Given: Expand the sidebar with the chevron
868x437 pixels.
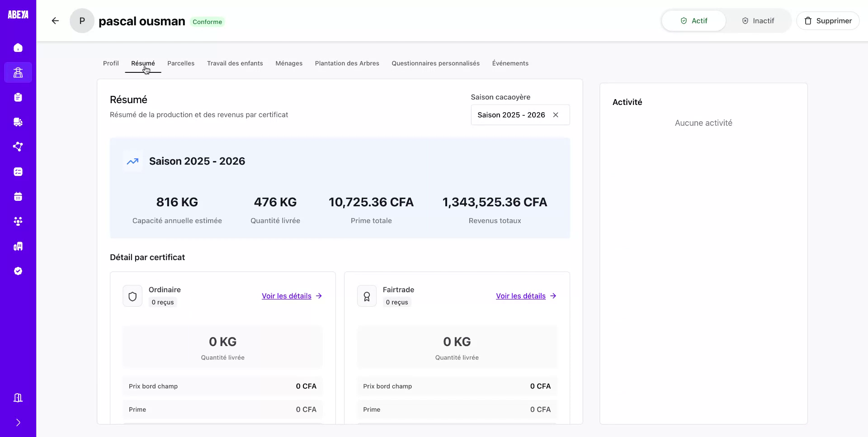Looking at the screenshot, I should pyautogui.click(x=18, y=423).
